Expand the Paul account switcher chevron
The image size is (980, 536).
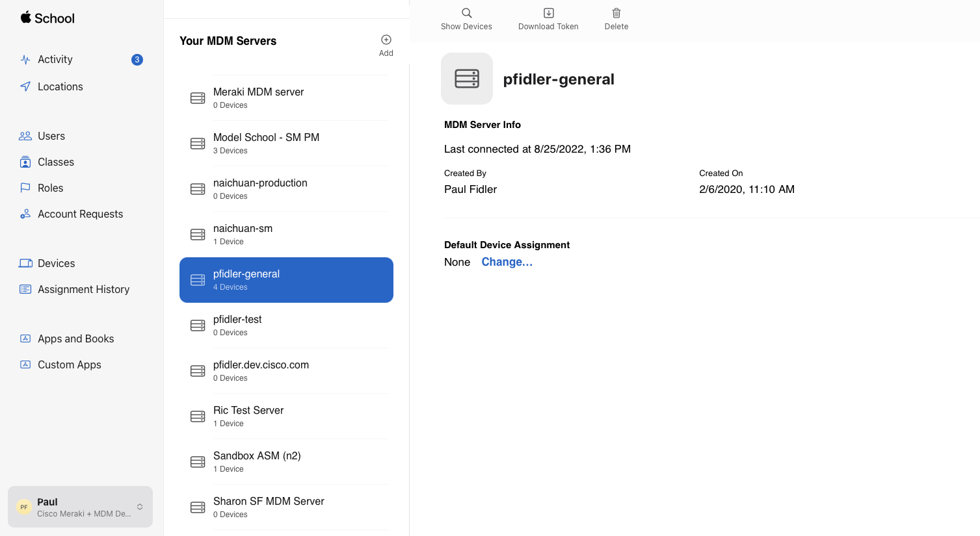[x=139, y=507]
